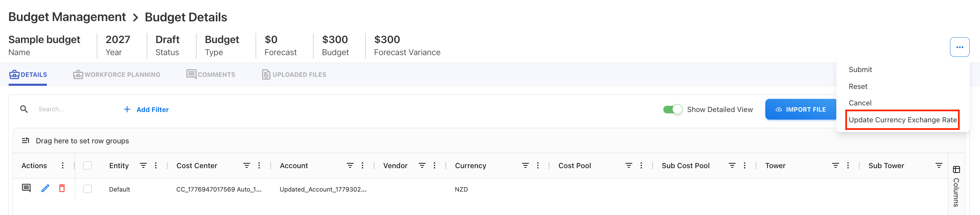
Task: Click the Updated_Account_1779302 cell
Action: pos(323,189)
